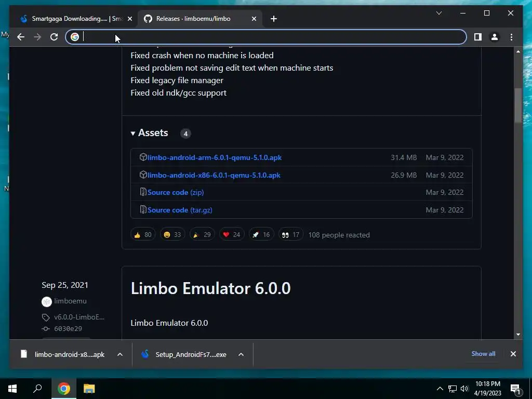Download Source code (tar.gz)

pyautogui.click(x=180, y=210)
